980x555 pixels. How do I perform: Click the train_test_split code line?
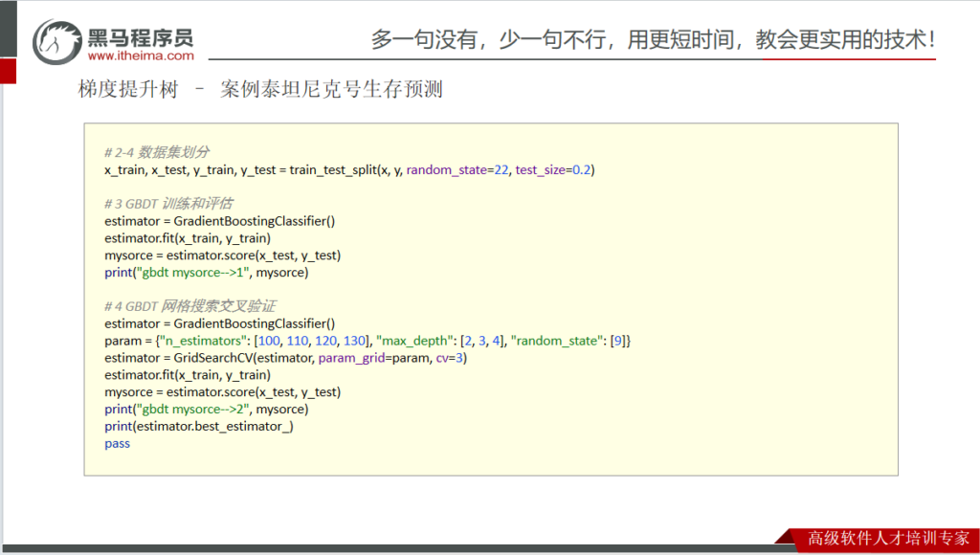pos(349,169)
